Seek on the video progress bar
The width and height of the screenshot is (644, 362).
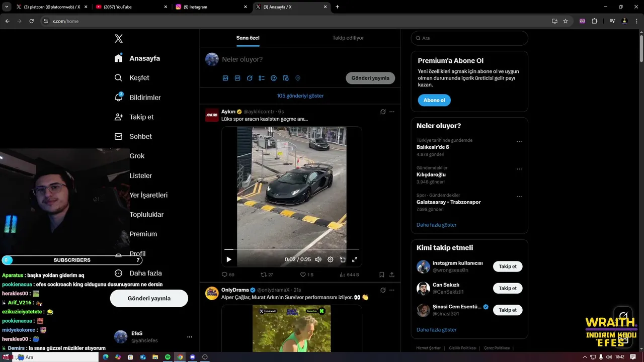point(292,249)
